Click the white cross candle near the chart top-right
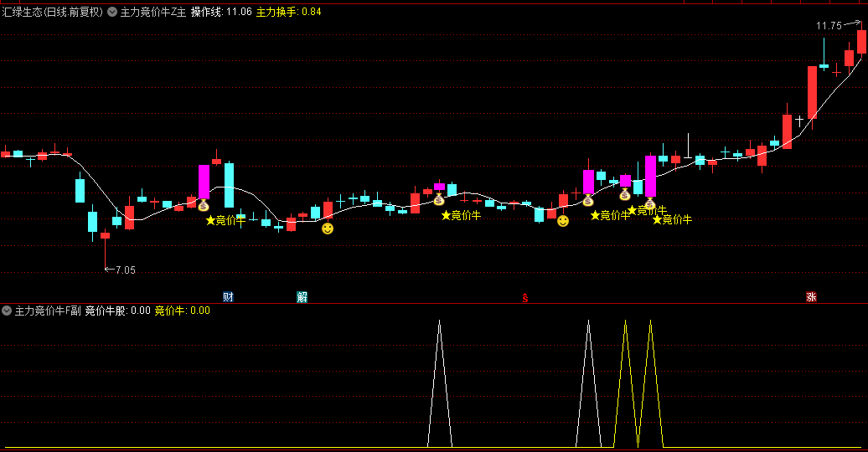 pyautogui.click(x=798, y=120)
